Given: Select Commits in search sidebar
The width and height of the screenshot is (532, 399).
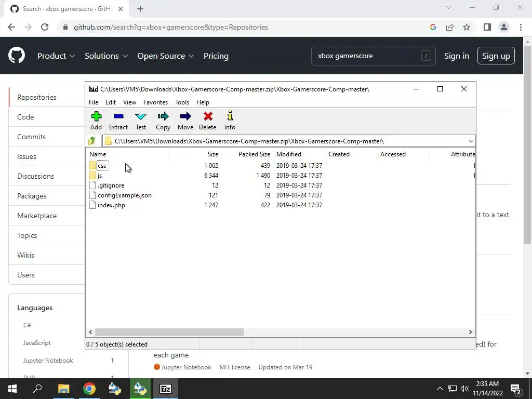Looking at the screenshot, I should pos(46,137).
